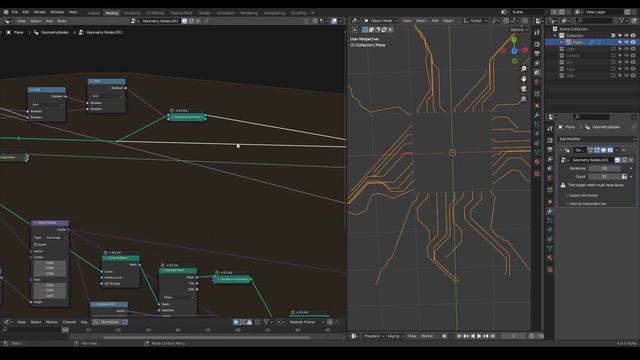Screen dimensions: 640x360
Task: Open the Add Modifier dropdown
Action: click(x=597, y=139)
